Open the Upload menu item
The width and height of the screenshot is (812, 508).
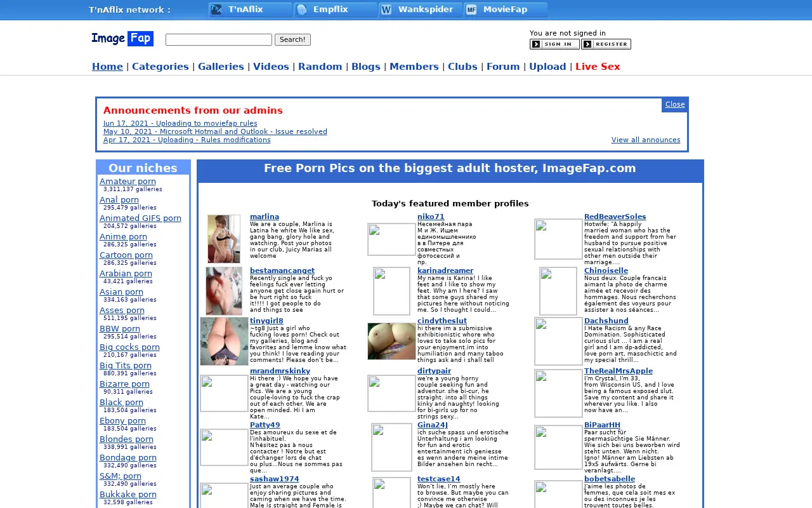(547, 67)
